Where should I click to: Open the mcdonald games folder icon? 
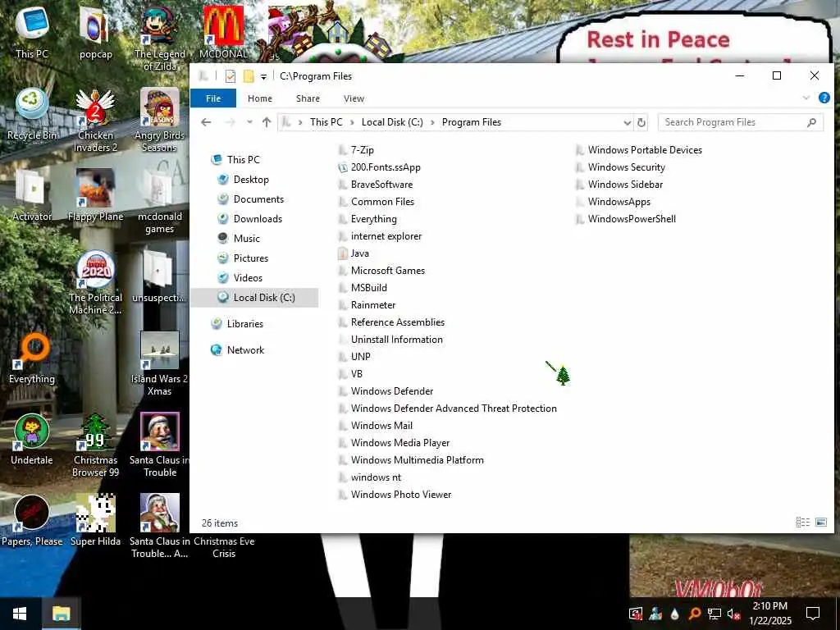pyautogui.click(x=159, y=200)
